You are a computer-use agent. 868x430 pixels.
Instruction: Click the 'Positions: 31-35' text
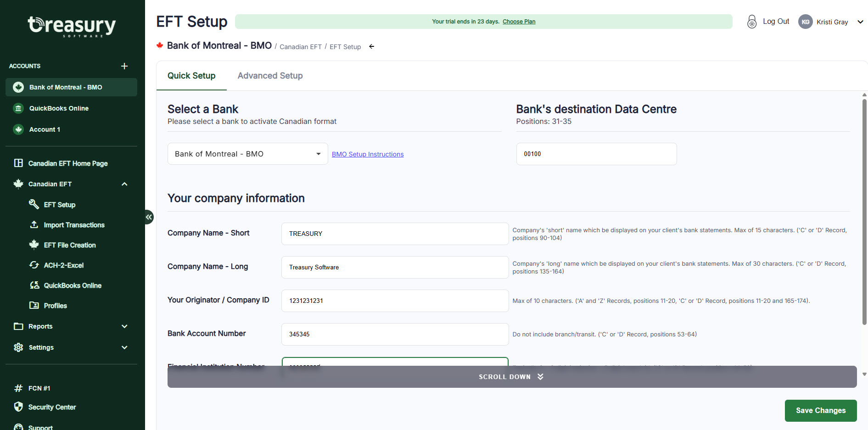click(543, 122)
